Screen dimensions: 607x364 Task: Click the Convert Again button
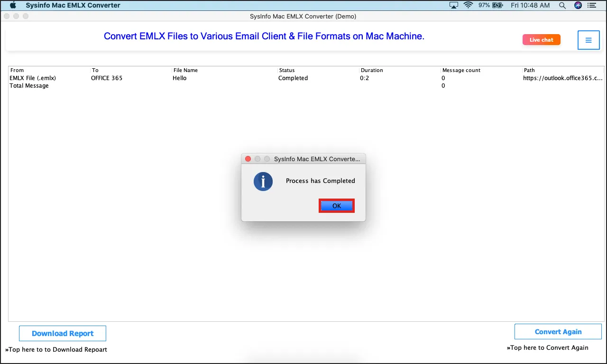point(558,332)
